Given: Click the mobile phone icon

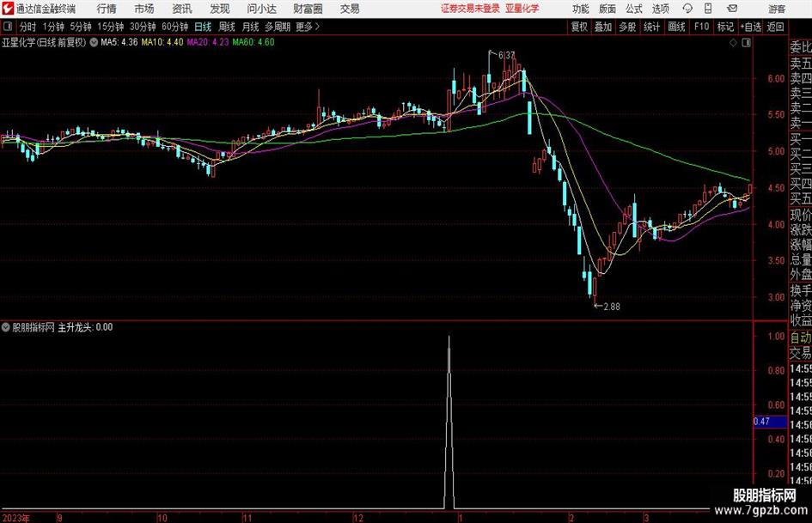Looking at the screenshot, I should coord(708,9).
